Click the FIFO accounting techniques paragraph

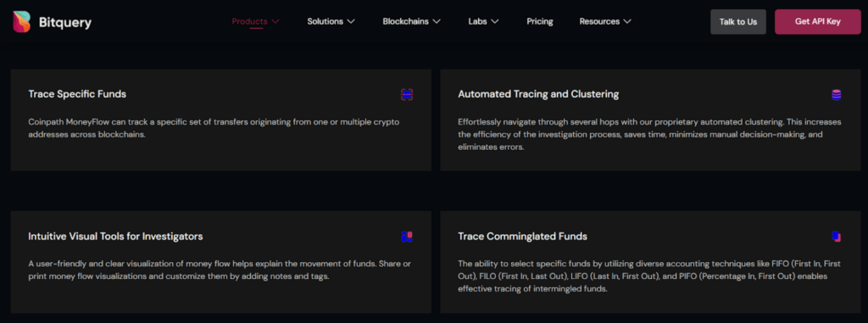(650, 276)
